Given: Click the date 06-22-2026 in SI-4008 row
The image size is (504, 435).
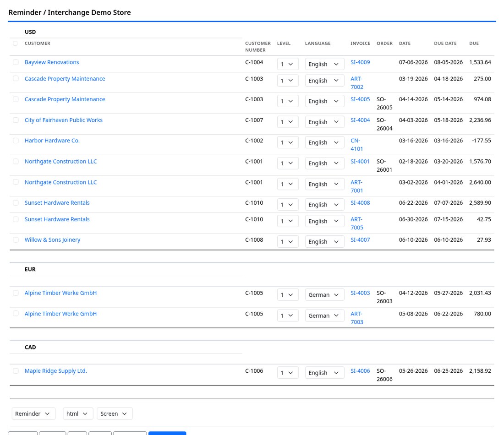Looking at the screenshot, I should 413,203.
